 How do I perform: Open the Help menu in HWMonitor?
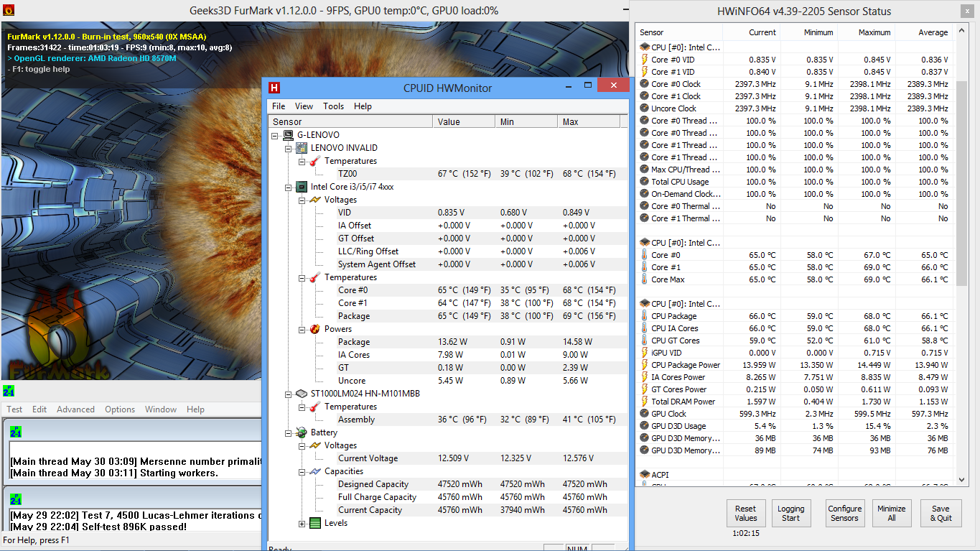pyautogui.click(x=363, y=106)
